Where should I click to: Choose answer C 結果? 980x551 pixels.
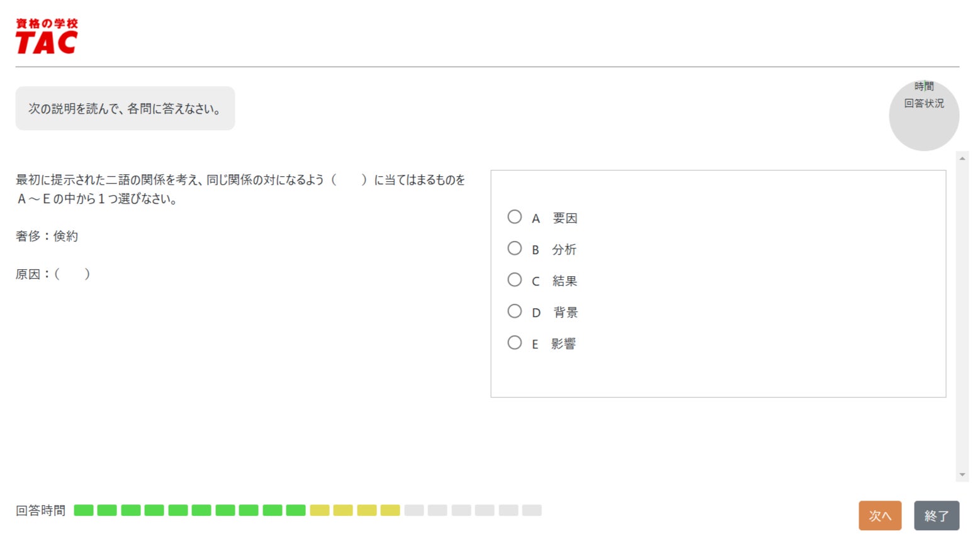point(514,280)
